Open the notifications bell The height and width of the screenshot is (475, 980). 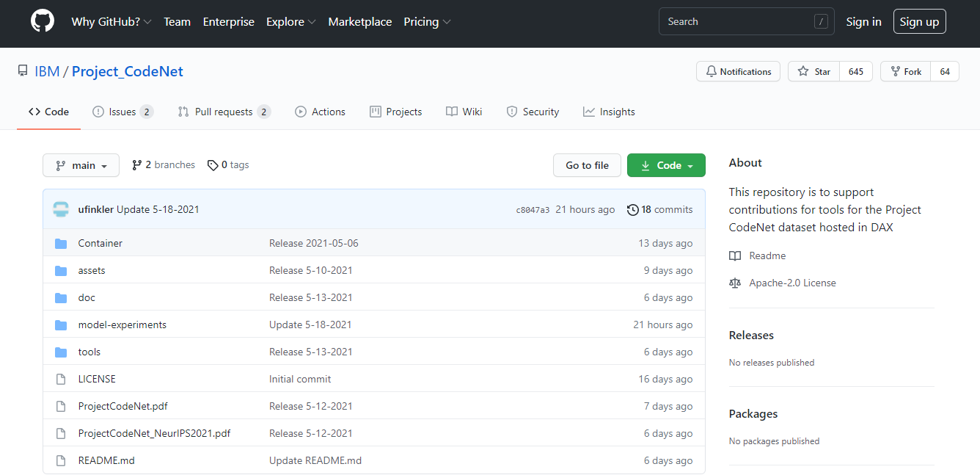click(x=738, y=71)
